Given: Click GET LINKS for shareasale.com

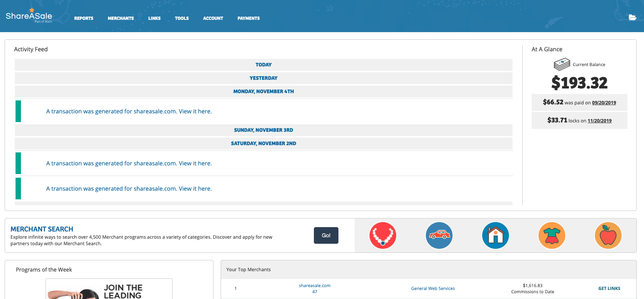Looking at the screenshot, I should tap(609, 289).
